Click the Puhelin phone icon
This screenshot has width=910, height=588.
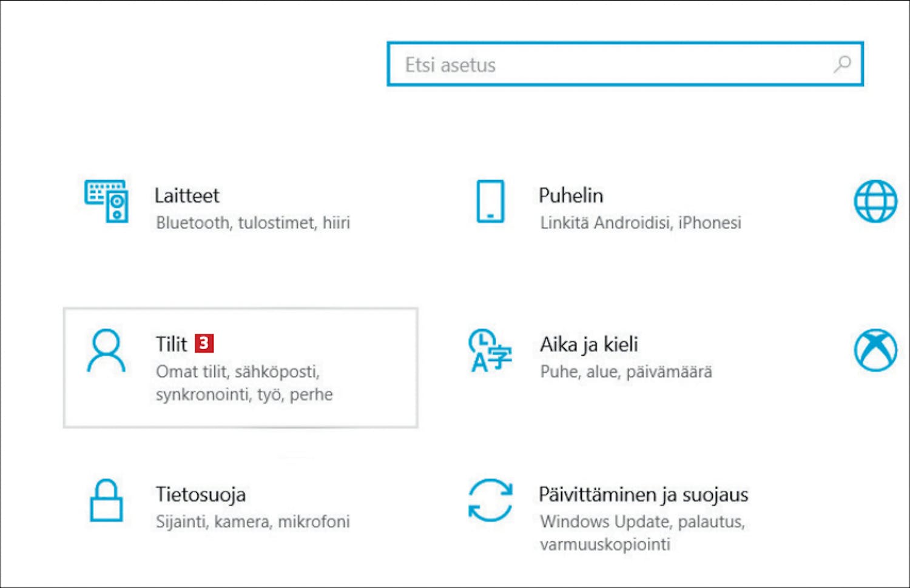[490, 201]
